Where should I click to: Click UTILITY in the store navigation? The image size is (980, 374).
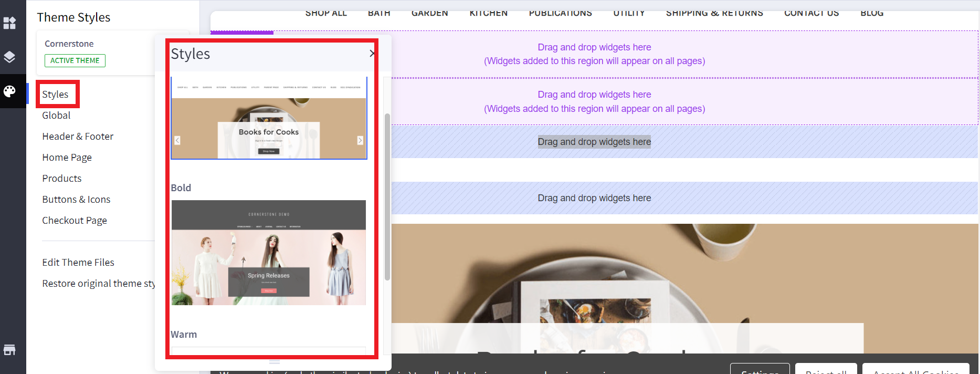629,13
